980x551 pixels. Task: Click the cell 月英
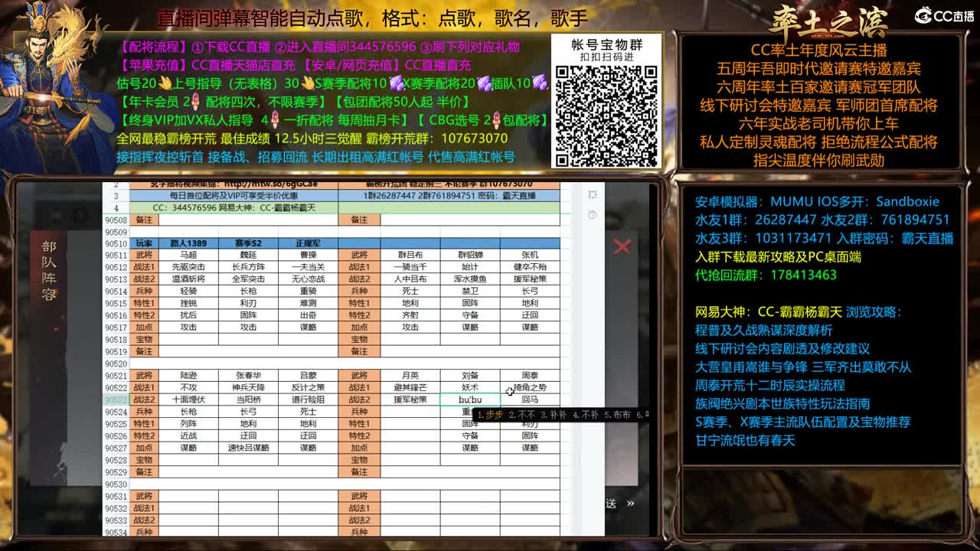(x=410, y=376)
